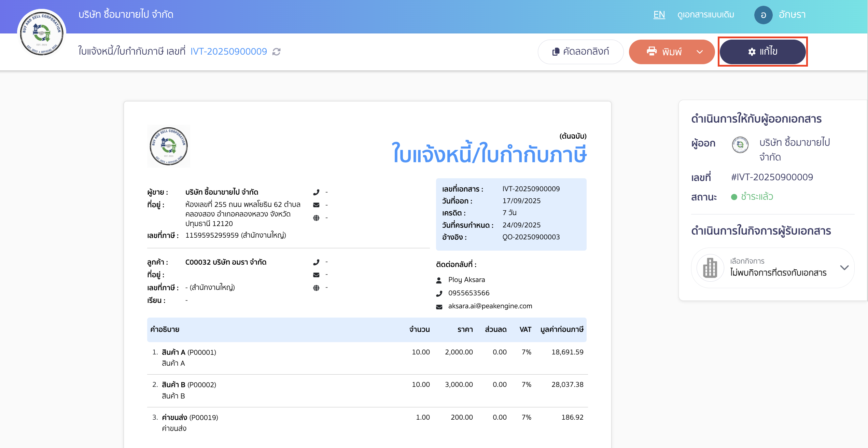Click the phone icon next to seller details

316,192
